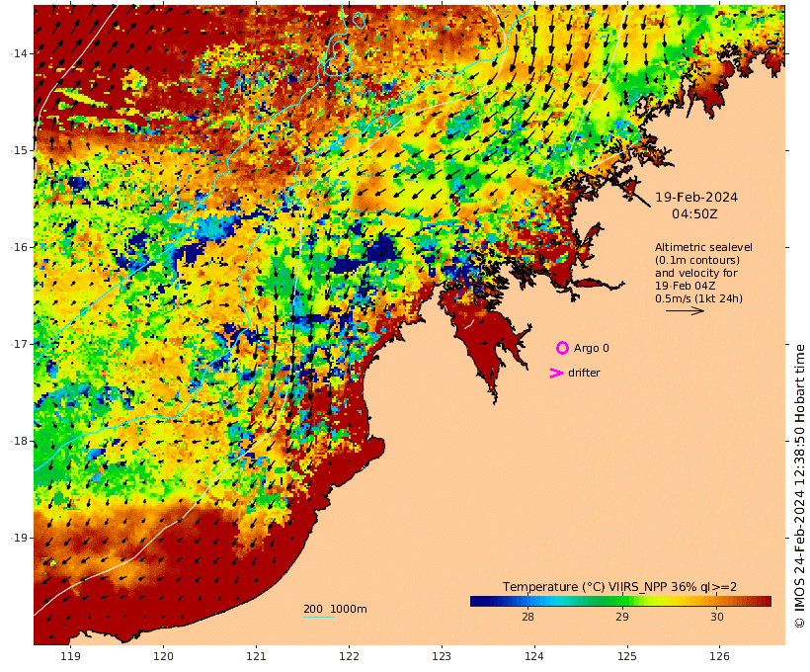This screenshot has height=672, width=810.
Task: Click the 123 longitude axis label
Action: tap(442, 656)
